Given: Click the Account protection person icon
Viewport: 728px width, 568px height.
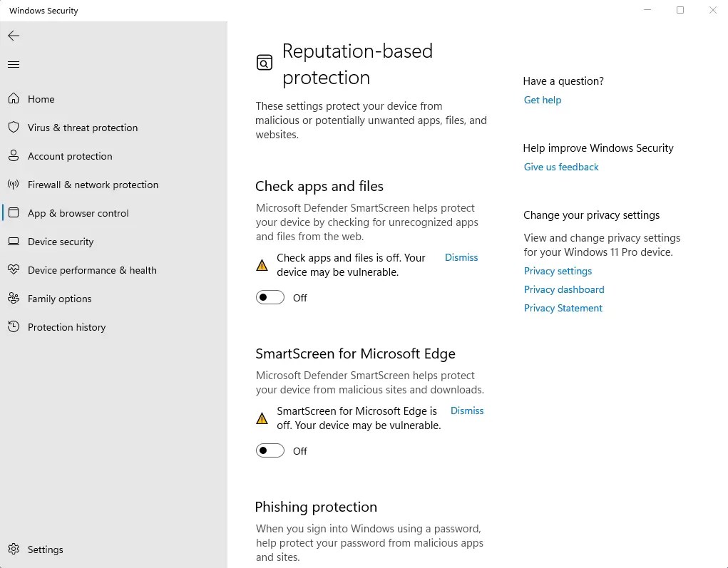Looking at the screenshot, I should (x=14, y=156).
